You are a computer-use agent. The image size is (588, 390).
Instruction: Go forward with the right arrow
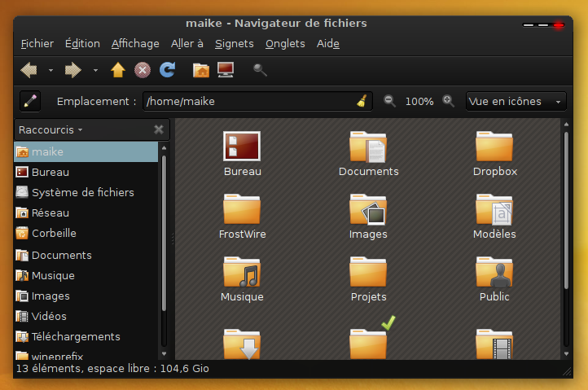[72, 70]
